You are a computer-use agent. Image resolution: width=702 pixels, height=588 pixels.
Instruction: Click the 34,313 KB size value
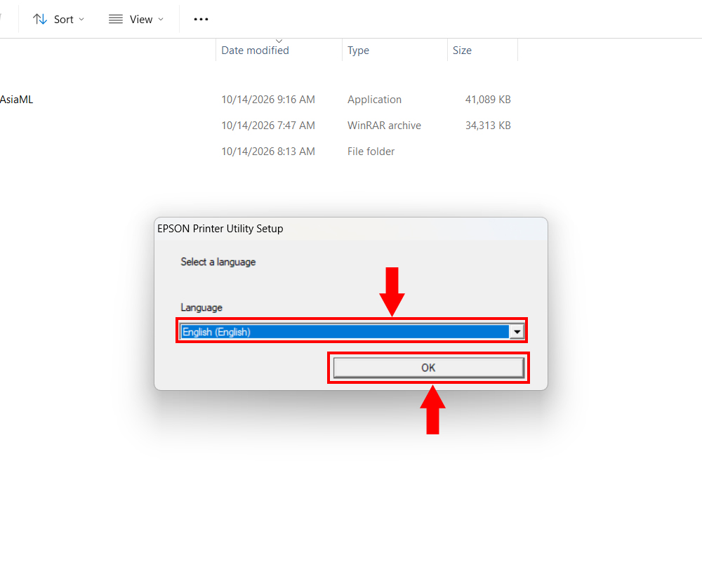tap(488, 126)
